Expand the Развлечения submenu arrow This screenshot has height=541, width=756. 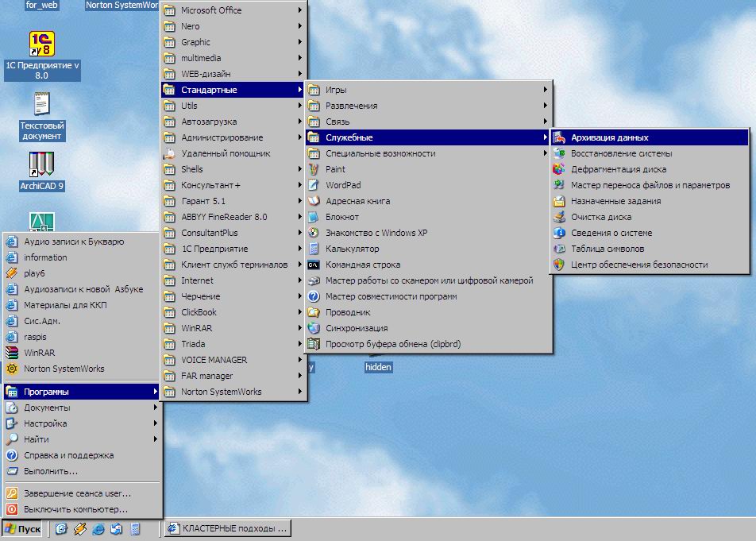tap(546, 106)
